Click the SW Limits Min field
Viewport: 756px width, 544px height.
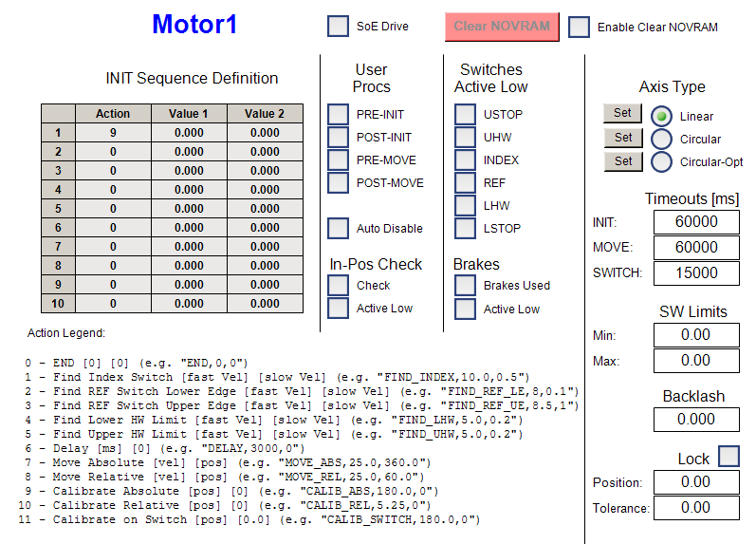pyautogui.click(x=696, y=334)
